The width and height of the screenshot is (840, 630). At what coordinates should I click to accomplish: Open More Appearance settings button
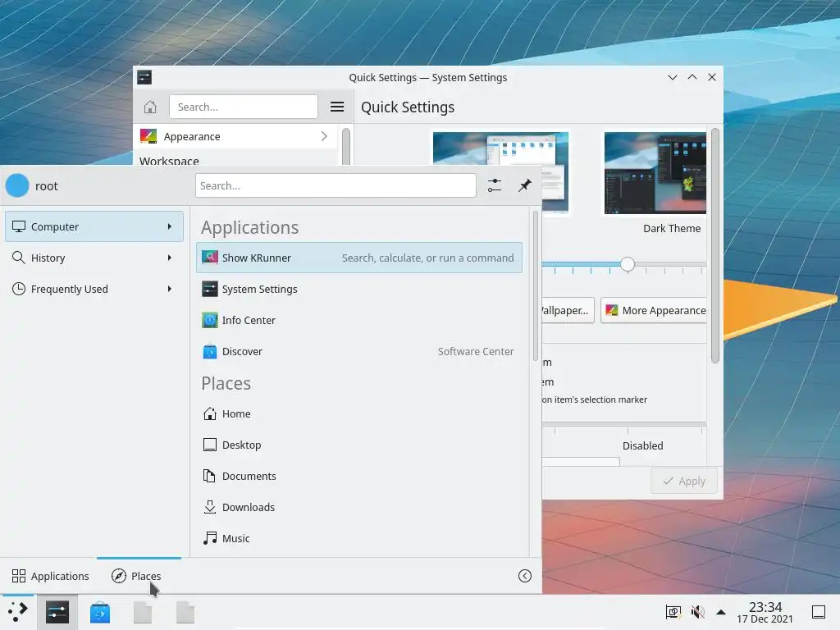coord(654,310)
